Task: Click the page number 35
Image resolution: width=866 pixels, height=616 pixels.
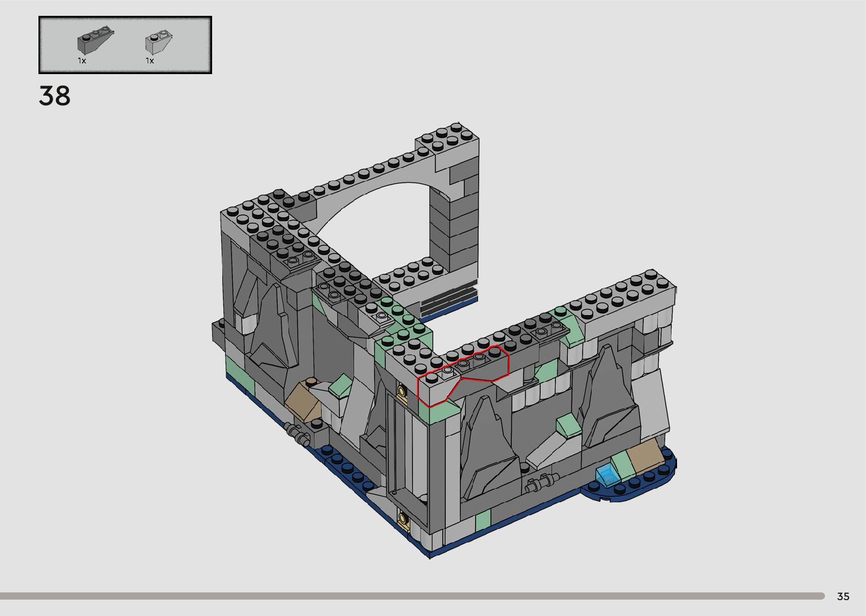Action: [843, 596]
